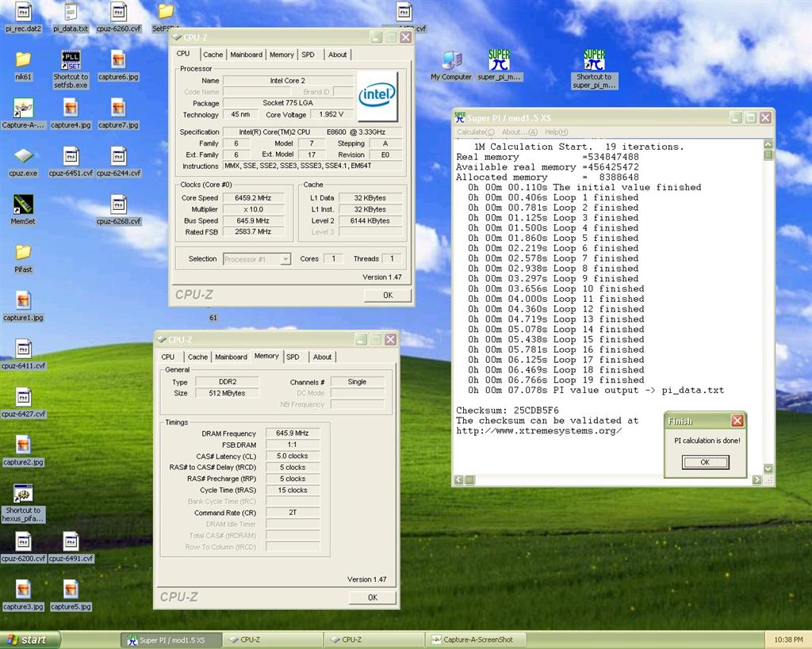Screen dimensions: 812x649
Task: Open the nik61 folder icon
Action: click(x=23, y=66)
